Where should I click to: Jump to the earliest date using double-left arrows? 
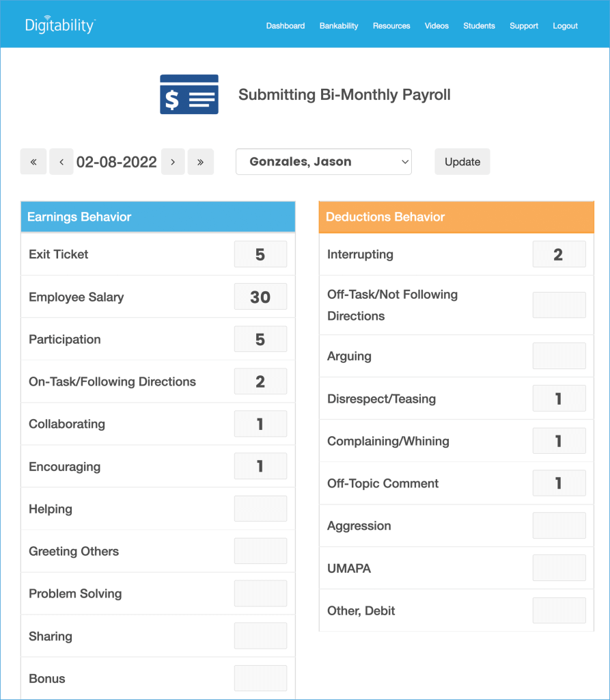tap(33, 161)
